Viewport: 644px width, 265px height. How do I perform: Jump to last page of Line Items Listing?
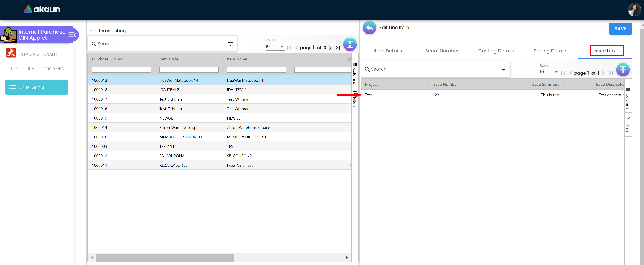[337, 48]
